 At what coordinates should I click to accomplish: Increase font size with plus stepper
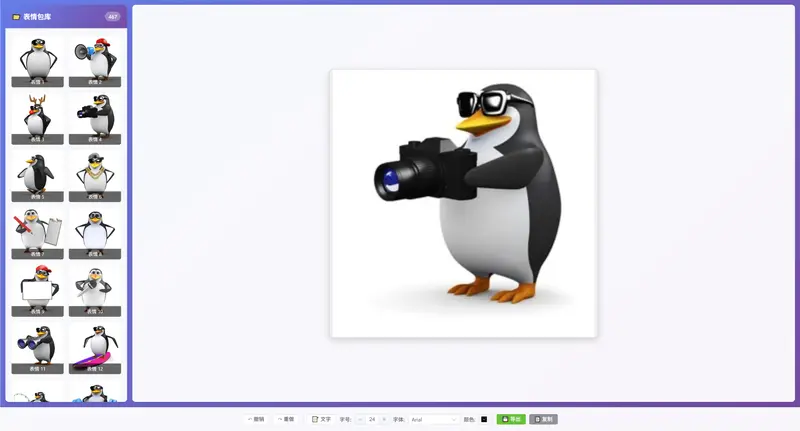click(384, 419)
